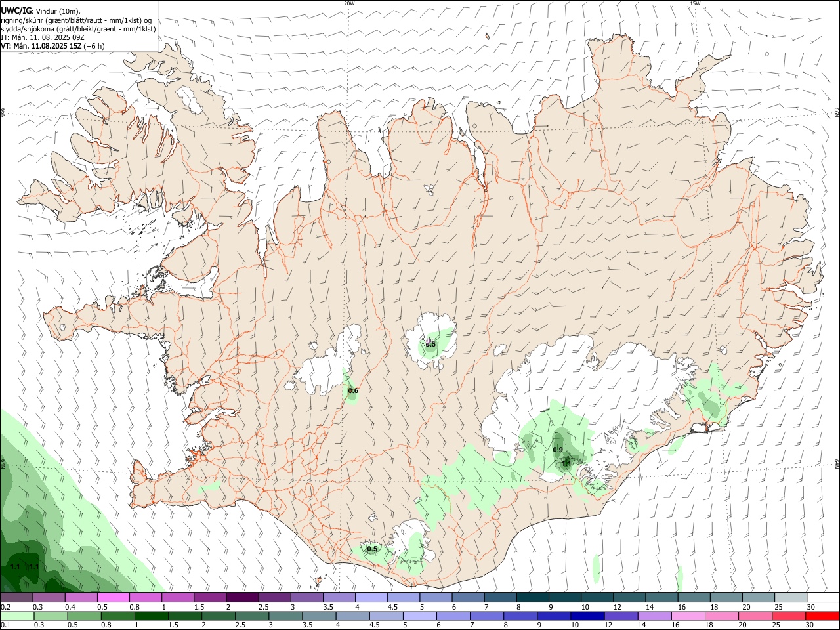Pick upper-row pale grey swatch between 25 and 30
This screenshot has height=630, width=840.
(791, 598)
